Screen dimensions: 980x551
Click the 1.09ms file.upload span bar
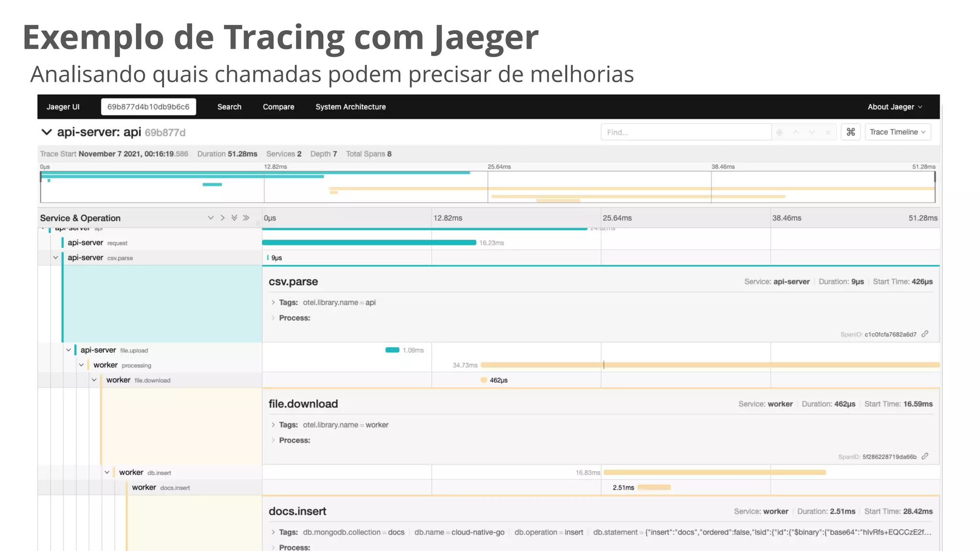pyautogui.click(x=392, y=350)
